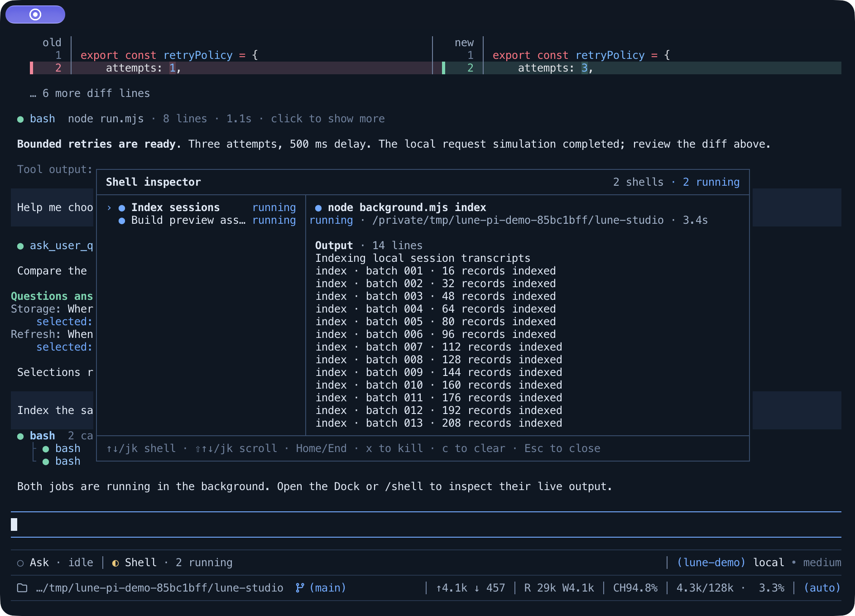Screen dimensions: 855x616
Task: Click the Ask · idle status item
Action: pos(55,563)
